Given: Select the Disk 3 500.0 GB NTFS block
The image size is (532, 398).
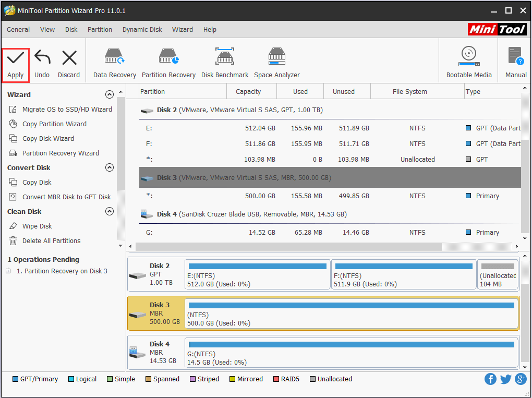Looking at the screenshot, I should [x=352, y=313].
